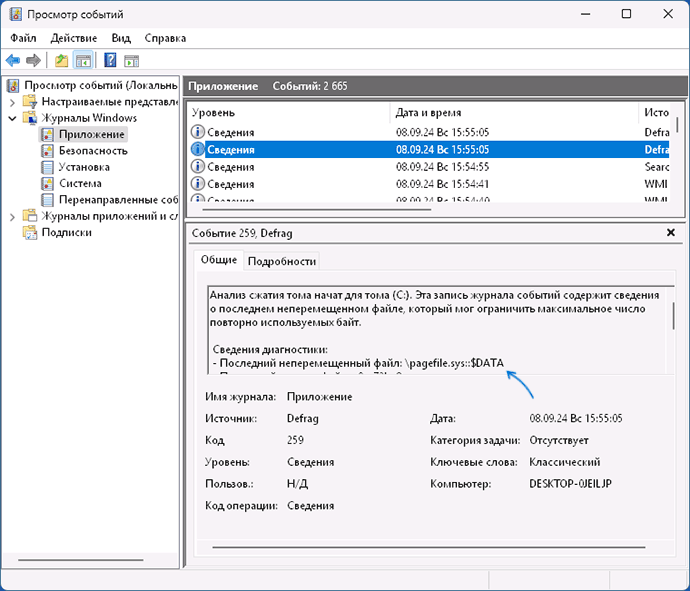This screenshot has width=690, height=591.
Task: Click computer name DESKTOP-0JEILJP
Action: coord(570,484)
